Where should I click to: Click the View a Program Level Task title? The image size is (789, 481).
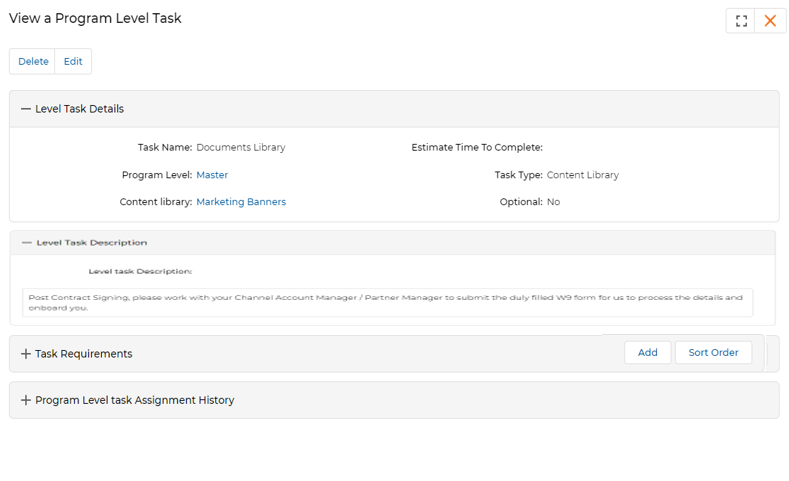(95, 18)
